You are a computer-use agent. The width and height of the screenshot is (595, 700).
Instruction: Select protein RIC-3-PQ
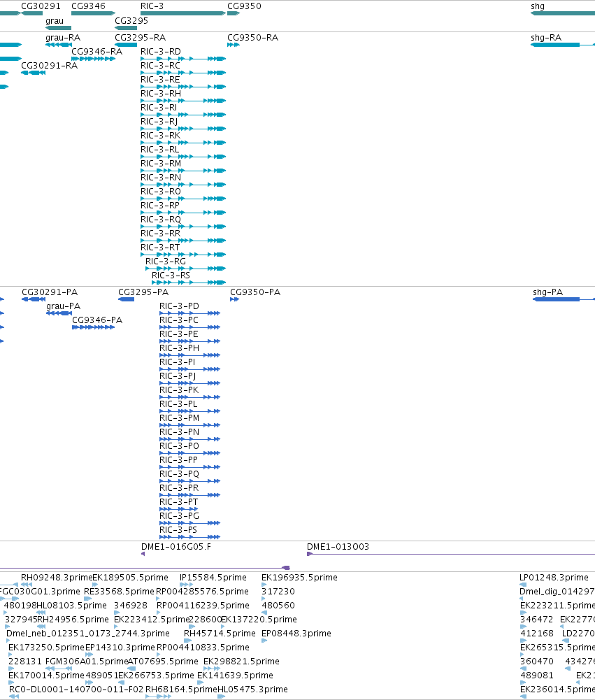[189, 481]
